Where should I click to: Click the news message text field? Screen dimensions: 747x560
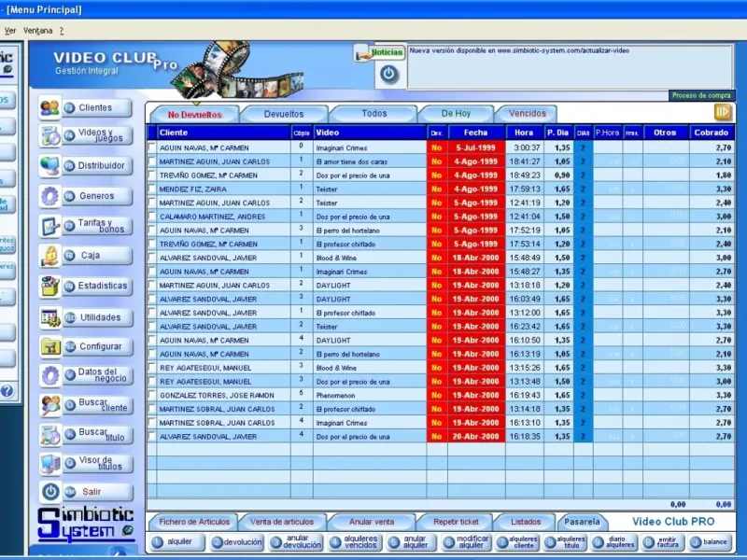coord(570,66)
